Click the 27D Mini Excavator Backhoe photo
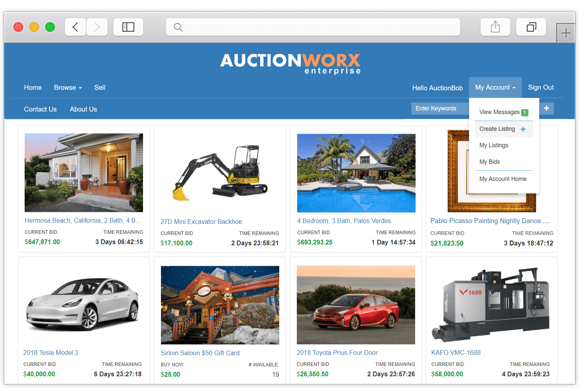Viewport: 588px width, 389px height. [x=220, y=171]
